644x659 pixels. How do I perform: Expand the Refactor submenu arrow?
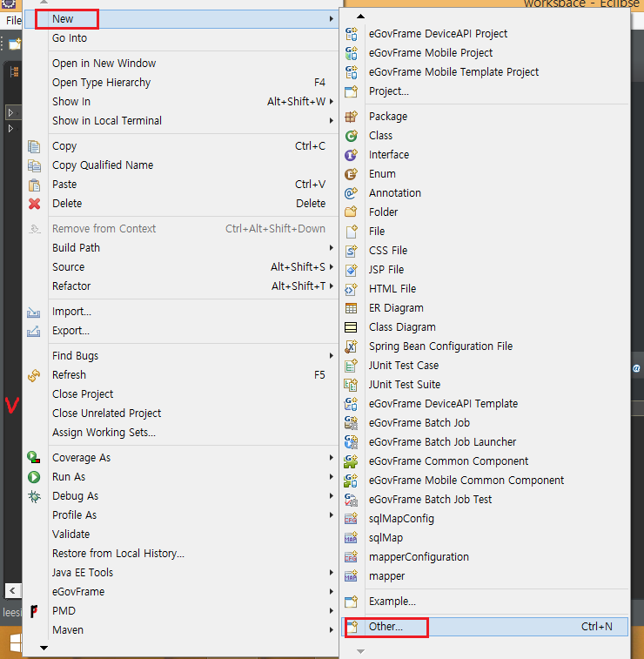(x=332, y=286)
